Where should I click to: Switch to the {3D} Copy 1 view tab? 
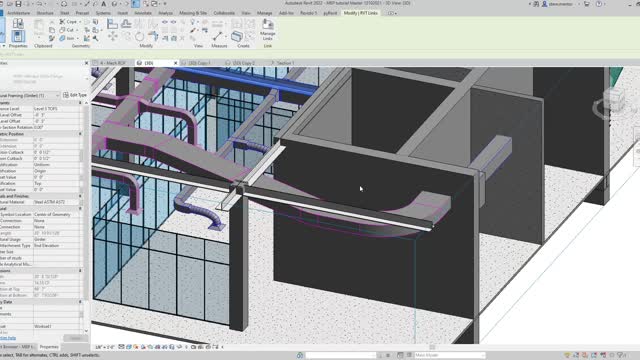point(199,63)
